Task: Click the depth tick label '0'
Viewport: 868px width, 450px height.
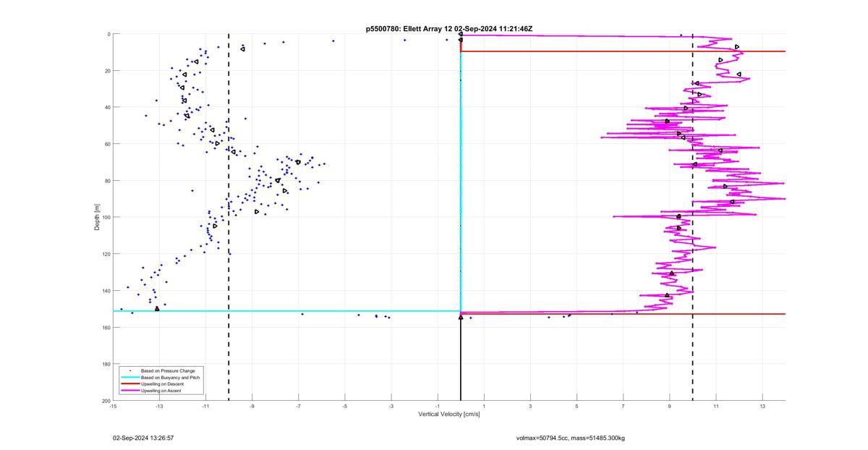Action: point(108,34)
